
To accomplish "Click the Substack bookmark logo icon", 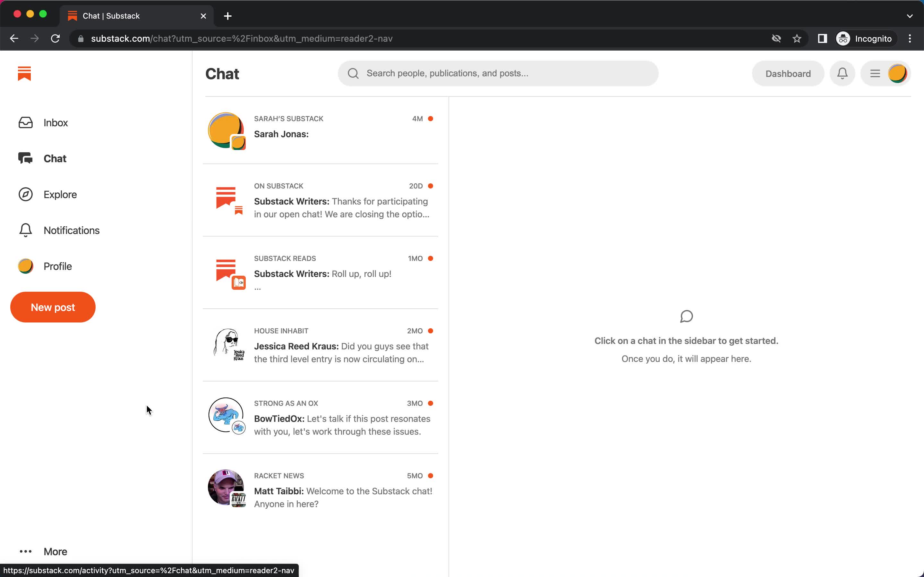I will (24, 73).
